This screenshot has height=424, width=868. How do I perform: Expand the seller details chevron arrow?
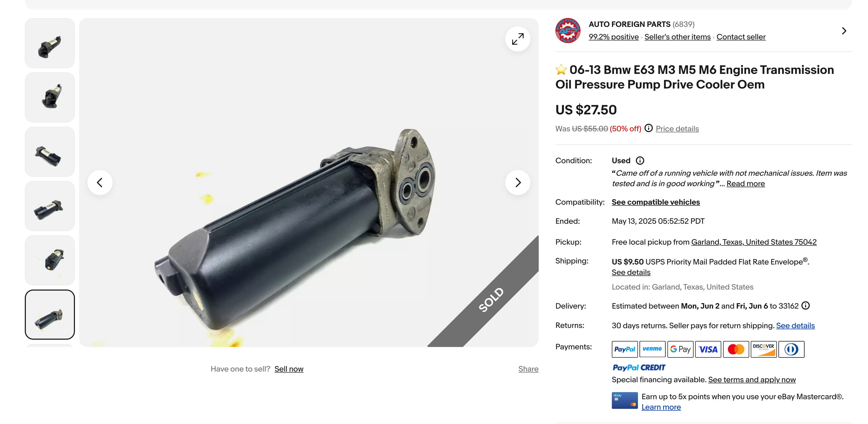[844, 31]
